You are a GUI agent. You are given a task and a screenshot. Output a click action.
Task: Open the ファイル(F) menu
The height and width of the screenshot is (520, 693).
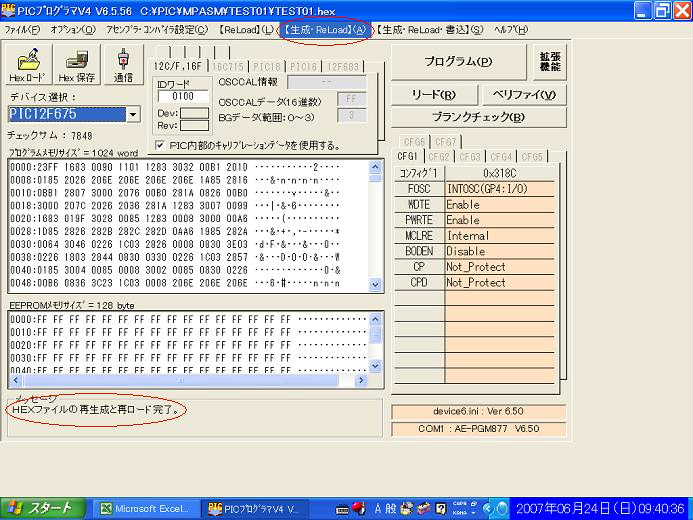coord(22,30)
